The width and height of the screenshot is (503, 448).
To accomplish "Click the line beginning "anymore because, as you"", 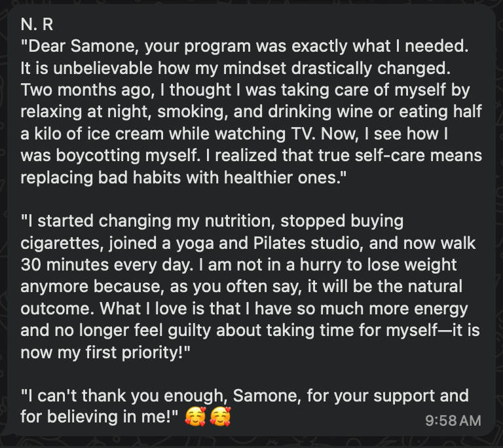I will [x=241, y=287].
